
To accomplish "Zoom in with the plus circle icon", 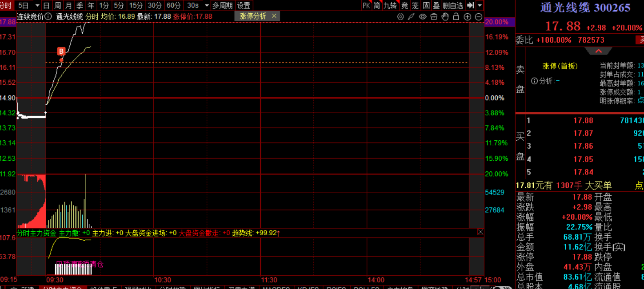I will click(x=467, y=16).
